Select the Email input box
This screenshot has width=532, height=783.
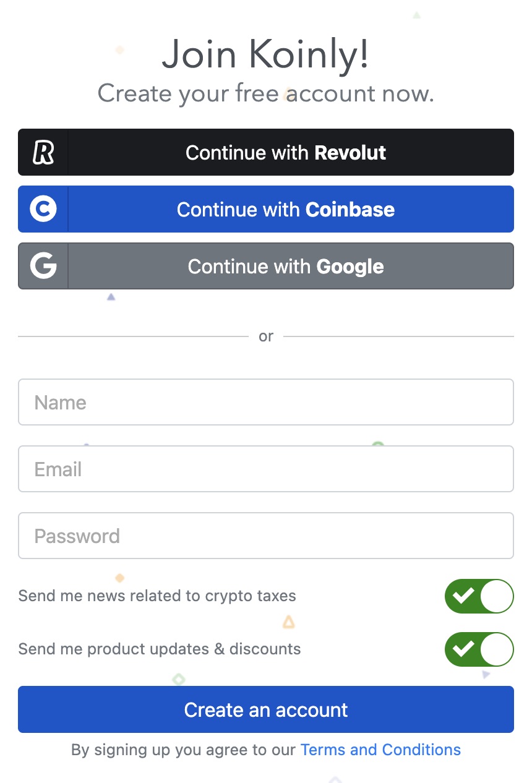(266, 469)
